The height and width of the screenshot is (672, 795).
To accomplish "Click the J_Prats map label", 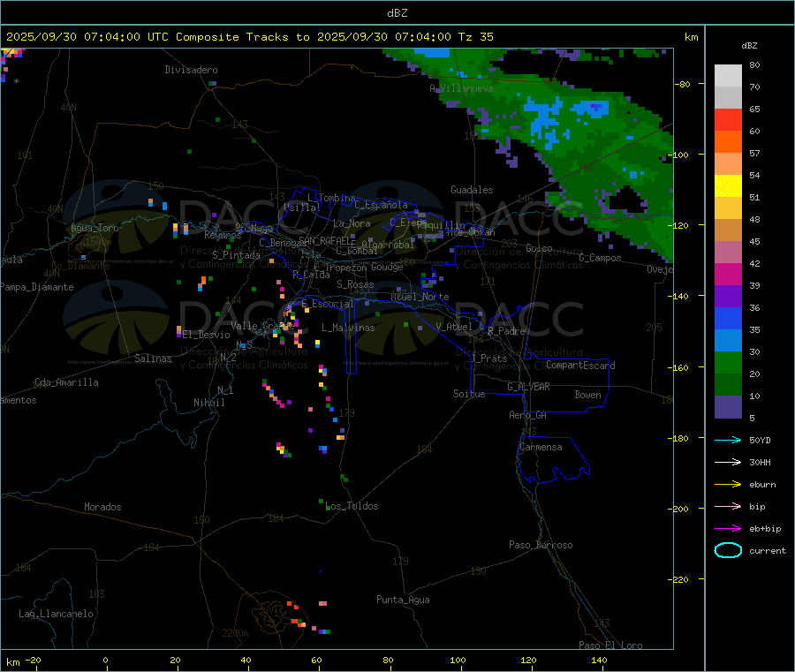I will (489, 359).
